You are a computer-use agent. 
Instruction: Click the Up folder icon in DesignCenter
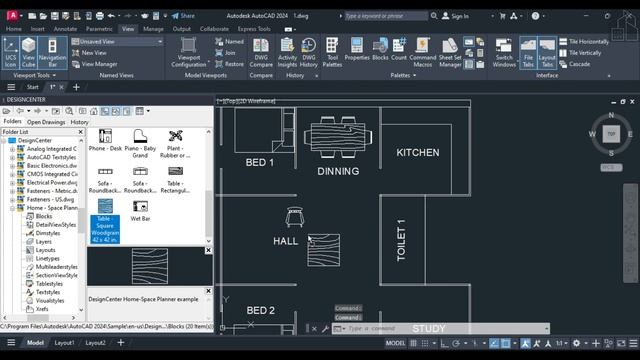[x=56, y=111]
